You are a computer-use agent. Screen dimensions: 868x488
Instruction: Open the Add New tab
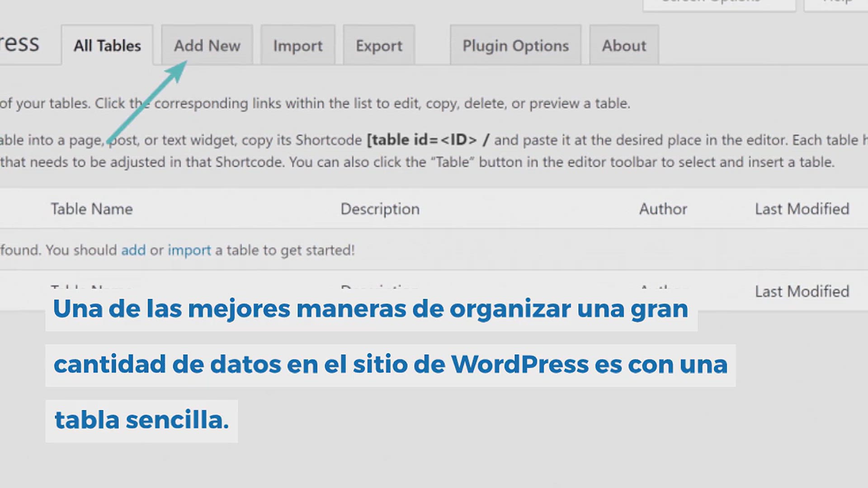tap(207, 46)
